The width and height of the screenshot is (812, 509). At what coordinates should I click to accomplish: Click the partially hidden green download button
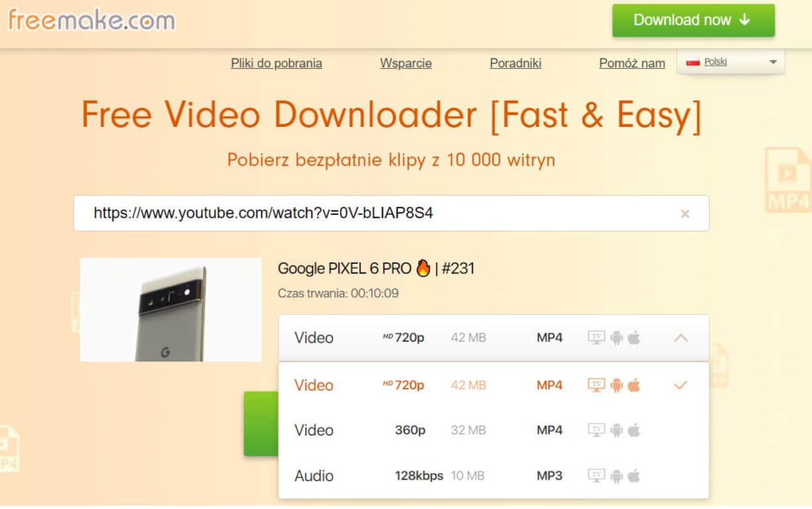(261, 423)
